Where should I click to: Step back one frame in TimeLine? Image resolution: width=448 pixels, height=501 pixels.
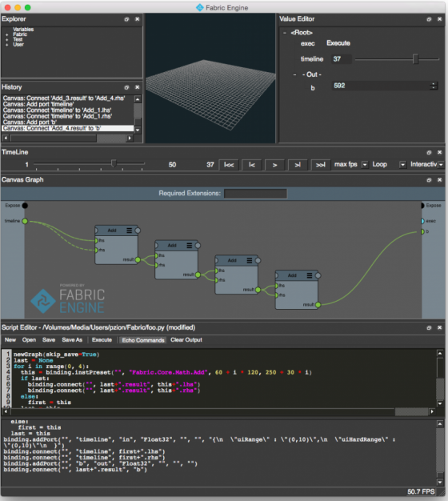pyautogui.click(x=252, y=165)
